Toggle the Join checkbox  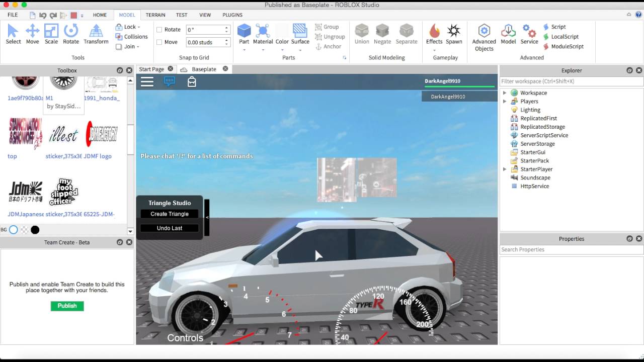[x=119, y=47]
